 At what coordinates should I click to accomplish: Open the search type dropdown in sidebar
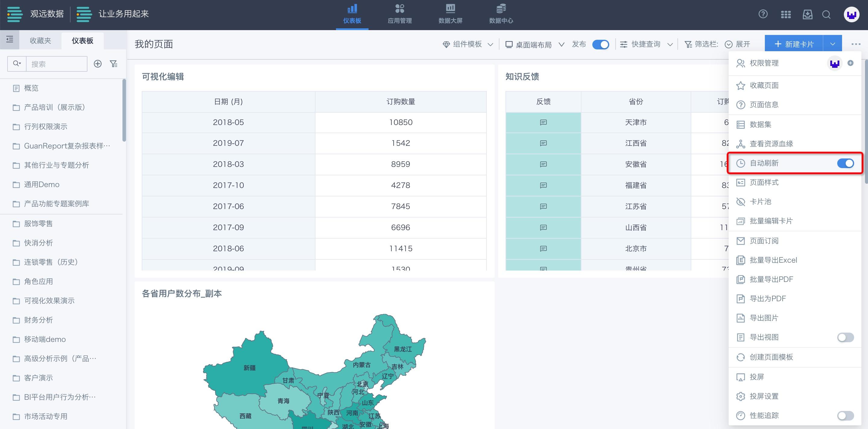click(x=17, y=64)
